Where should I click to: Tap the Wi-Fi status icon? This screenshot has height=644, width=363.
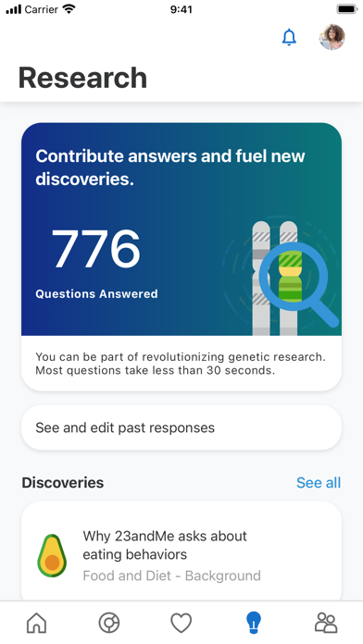69,9
